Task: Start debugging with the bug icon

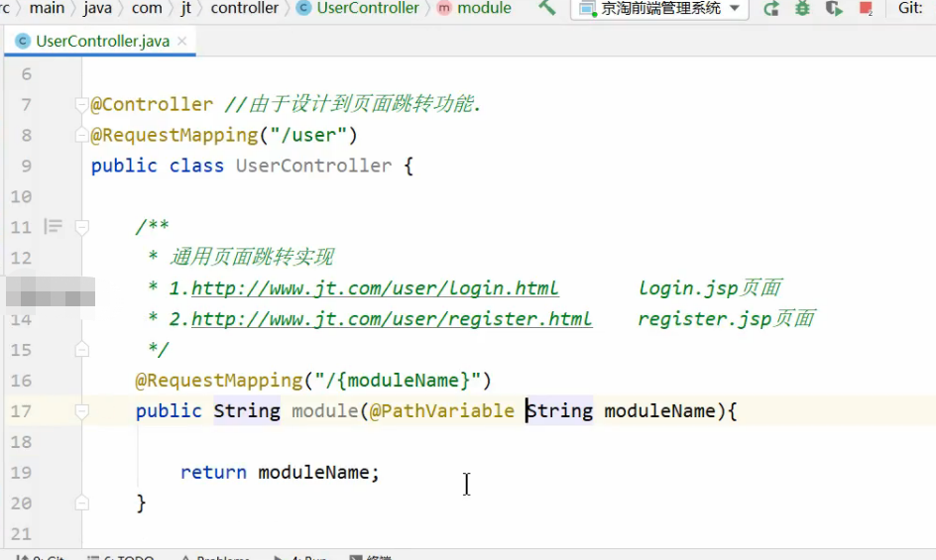Action: click(802, 8)
